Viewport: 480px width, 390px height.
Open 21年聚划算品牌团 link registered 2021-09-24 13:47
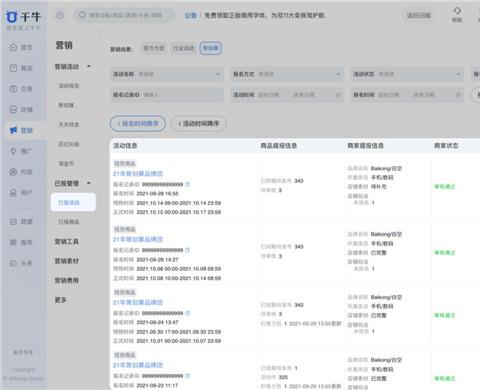point(138,302)
